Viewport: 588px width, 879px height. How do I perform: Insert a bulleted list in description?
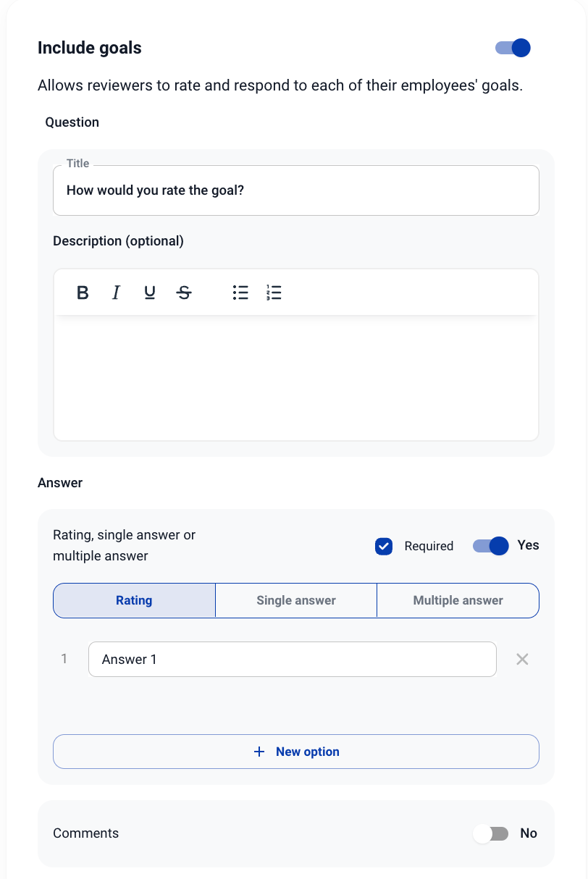click(x=240, y=293)
